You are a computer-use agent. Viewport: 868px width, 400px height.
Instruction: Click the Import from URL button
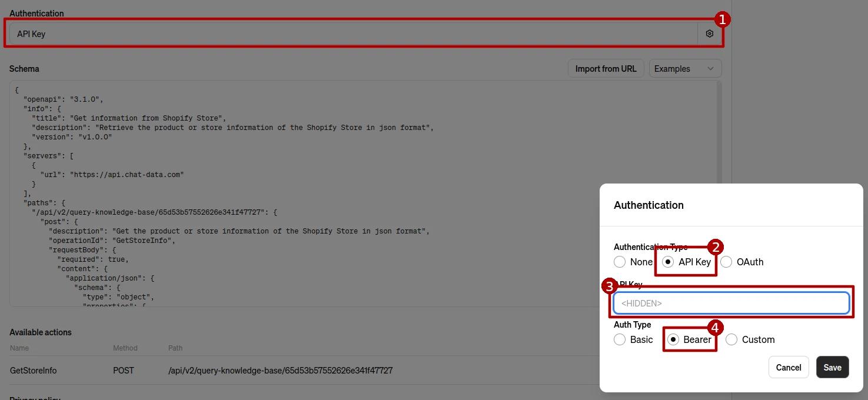[606, 69]
